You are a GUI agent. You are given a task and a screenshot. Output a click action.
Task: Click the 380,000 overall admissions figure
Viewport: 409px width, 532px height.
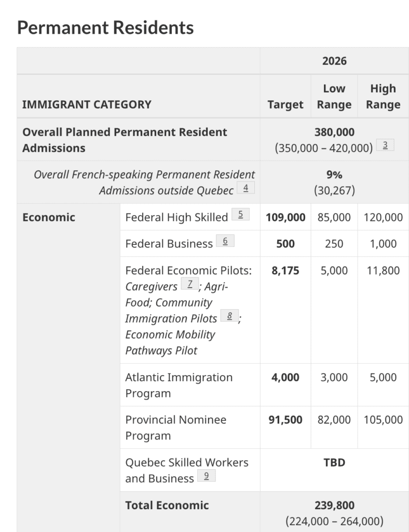tap(334, 132)
